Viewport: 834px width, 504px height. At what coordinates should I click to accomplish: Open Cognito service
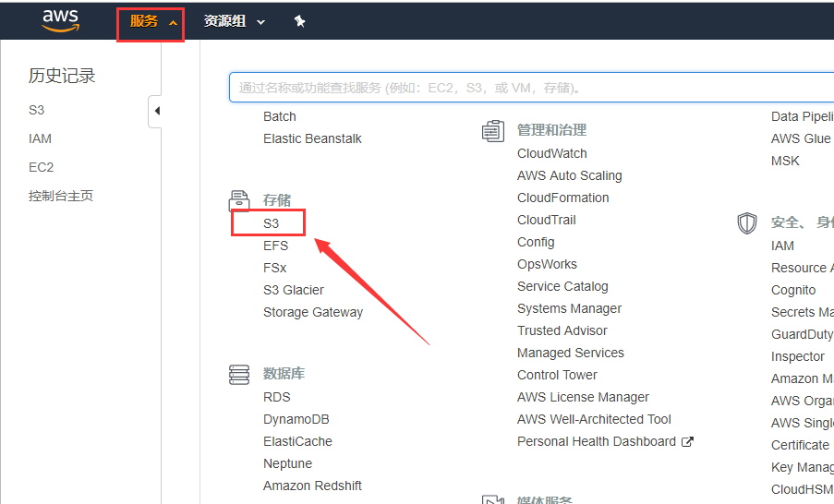tap(793, 290)
